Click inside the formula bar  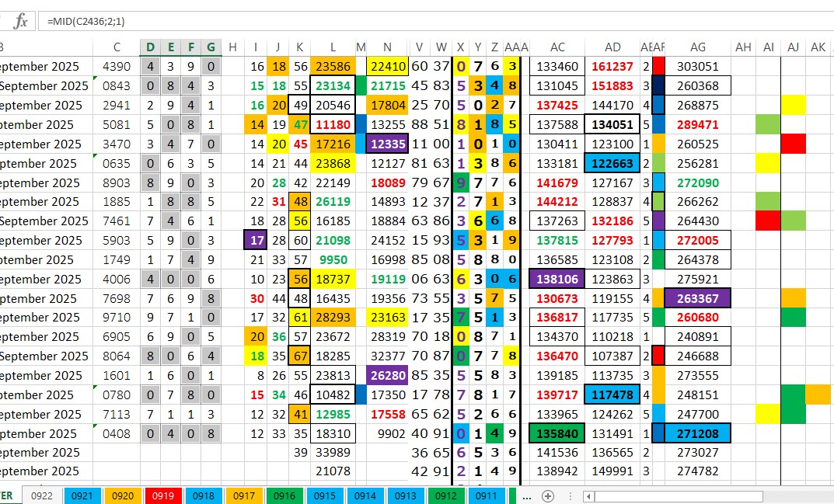(389, 21)
